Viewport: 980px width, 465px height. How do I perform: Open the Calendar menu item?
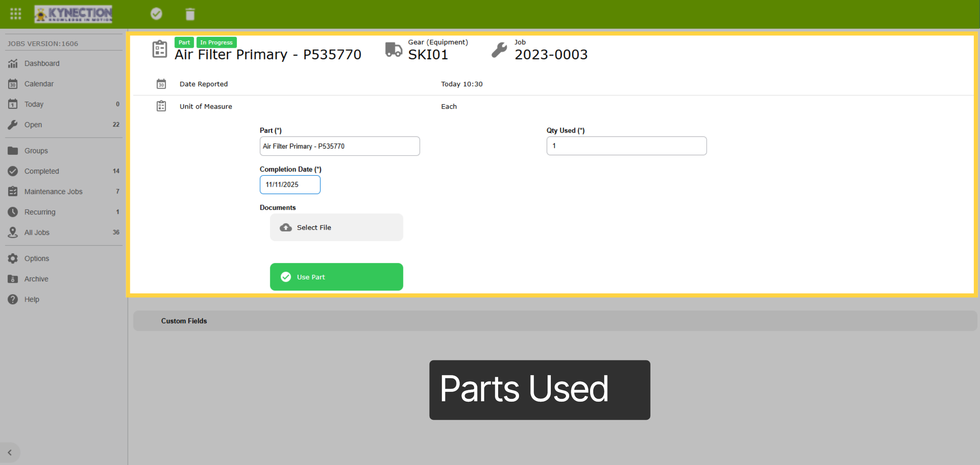[x=64, y=84]
